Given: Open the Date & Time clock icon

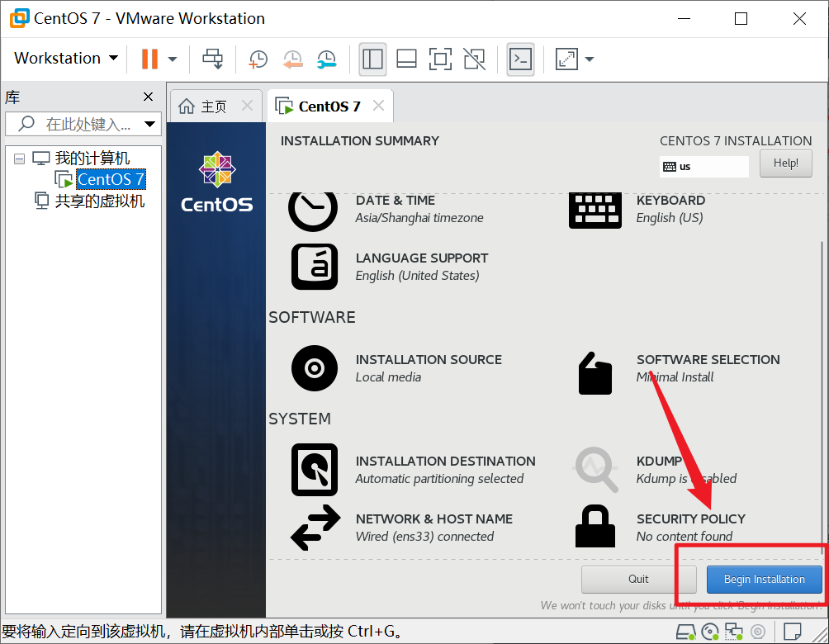Looking at the screenshot, I should point(312,211).
